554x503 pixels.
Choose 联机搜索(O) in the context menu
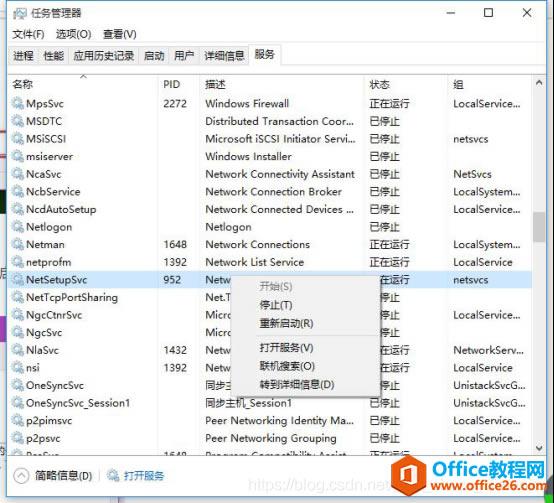pos(287,366)
